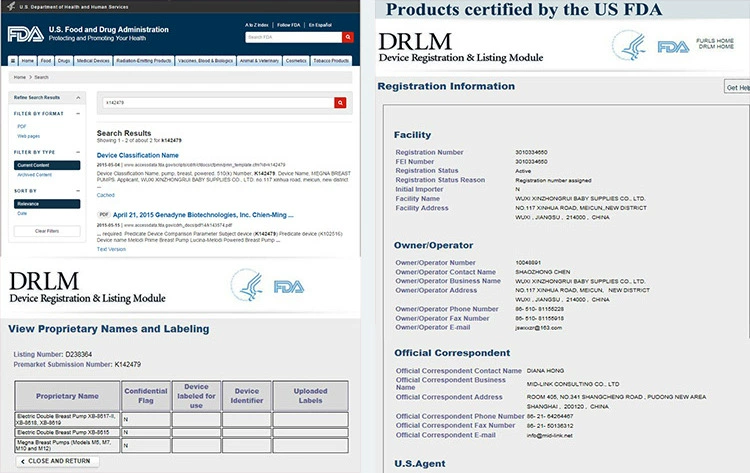Click the breadcrumb chevron between Home and Search
This screenshot has width=750, height=473.
30,77
